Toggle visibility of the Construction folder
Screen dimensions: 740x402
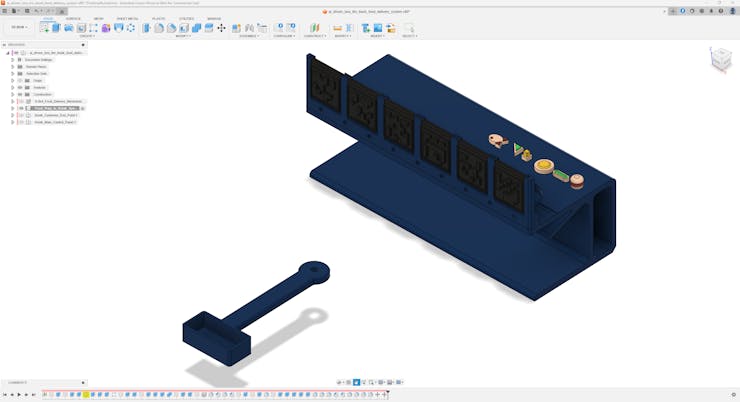19,94
